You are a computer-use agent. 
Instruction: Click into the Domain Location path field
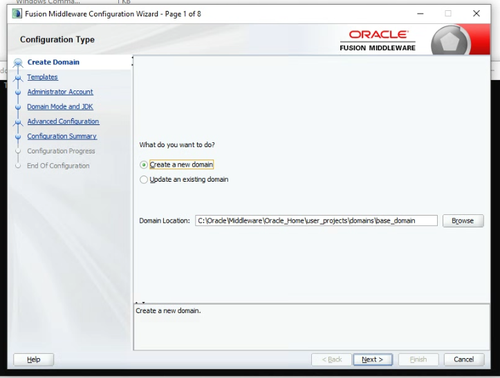coord(316,221)
